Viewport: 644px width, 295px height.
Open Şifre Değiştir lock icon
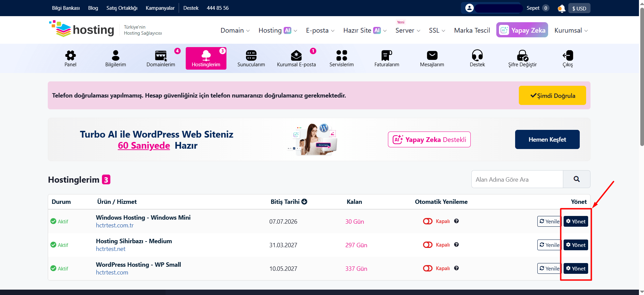(523, 55)
